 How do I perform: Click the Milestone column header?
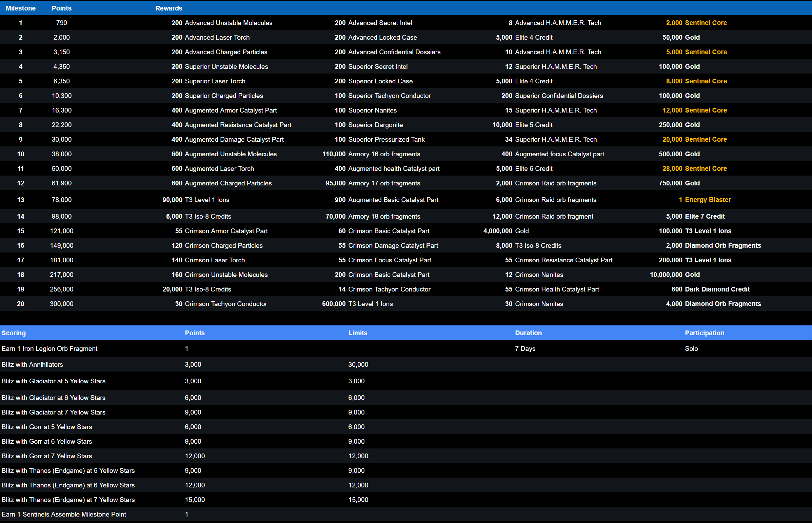pos(20,8)
